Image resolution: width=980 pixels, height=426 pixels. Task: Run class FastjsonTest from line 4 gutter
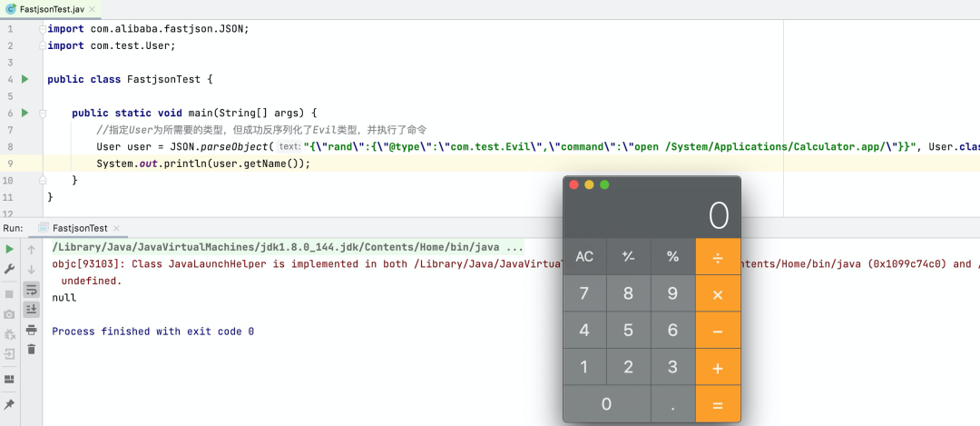[x=25, y=79]
